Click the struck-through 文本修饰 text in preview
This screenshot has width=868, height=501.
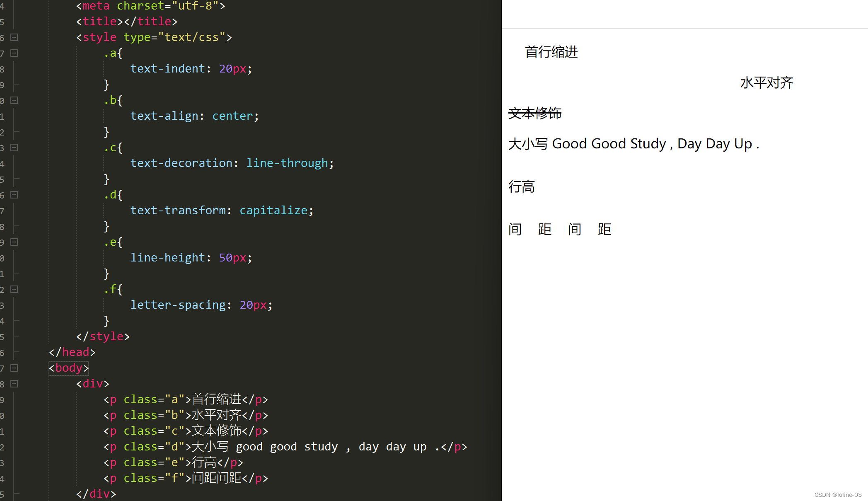535,113
